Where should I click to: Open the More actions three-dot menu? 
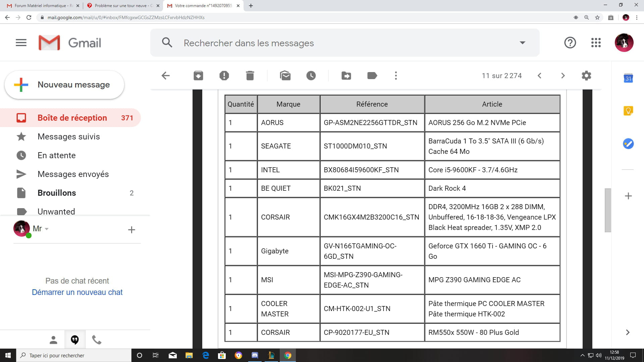point(396,76)
